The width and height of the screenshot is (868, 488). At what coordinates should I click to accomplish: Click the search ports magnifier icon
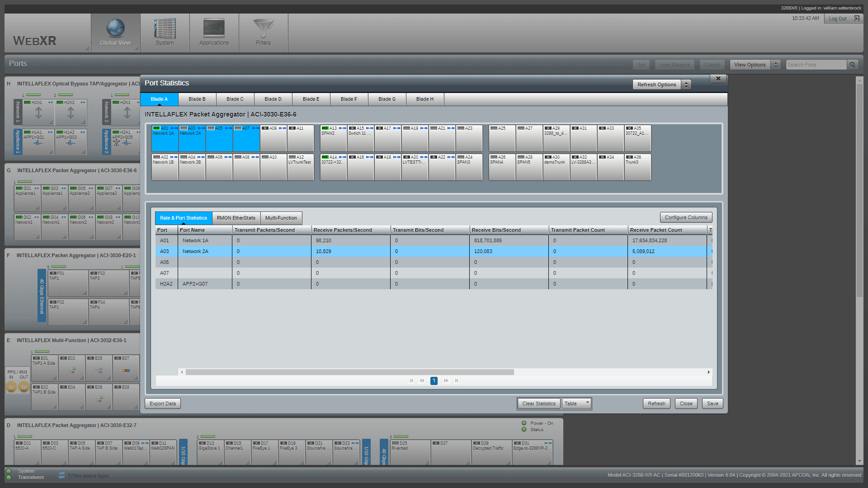(x=853, y=65)
